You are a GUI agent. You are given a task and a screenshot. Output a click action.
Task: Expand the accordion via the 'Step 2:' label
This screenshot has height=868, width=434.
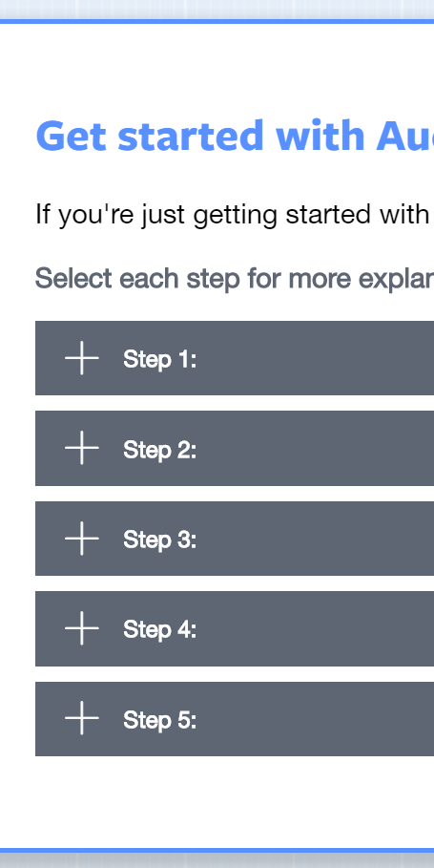(x=160, y=450)
